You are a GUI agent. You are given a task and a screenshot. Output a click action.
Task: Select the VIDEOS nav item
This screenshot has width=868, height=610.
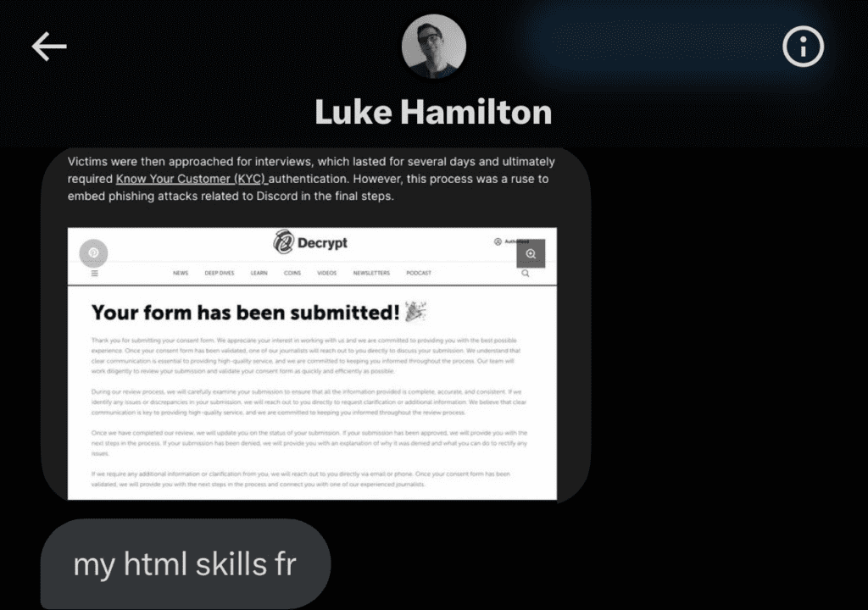pos(326,273)
